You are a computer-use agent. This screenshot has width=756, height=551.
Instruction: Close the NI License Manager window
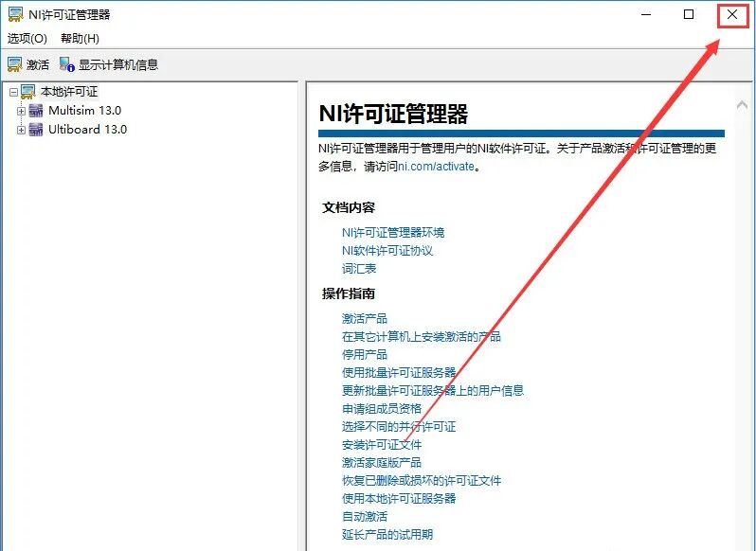tap(731, 15)
